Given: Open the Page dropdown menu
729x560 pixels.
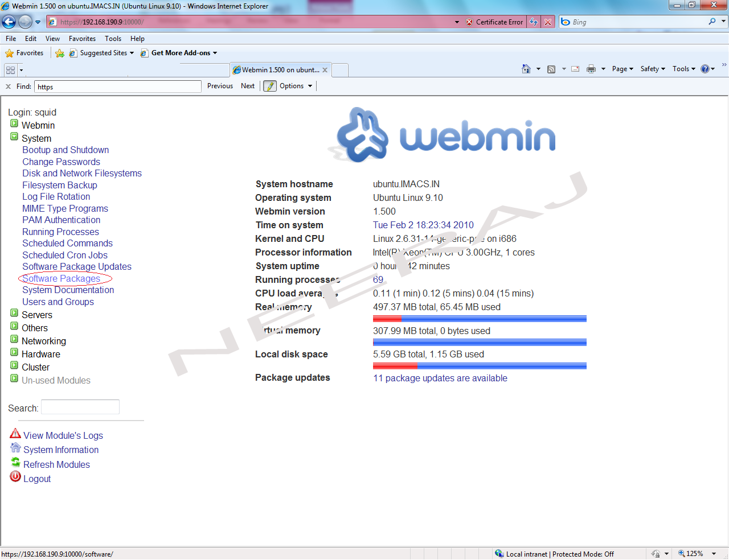Looking at the screenshot, I should pos(622,69).
